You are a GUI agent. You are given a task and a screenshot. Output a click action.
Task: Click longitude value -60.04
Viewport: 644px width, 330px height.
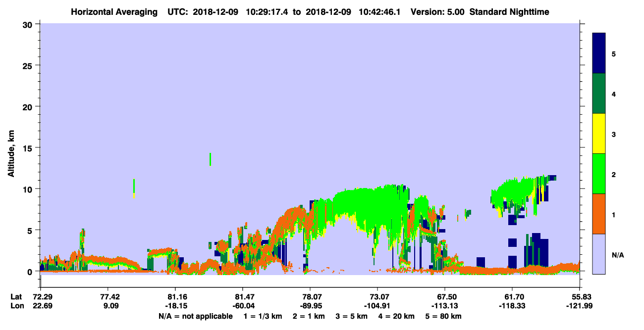[242, 306]
